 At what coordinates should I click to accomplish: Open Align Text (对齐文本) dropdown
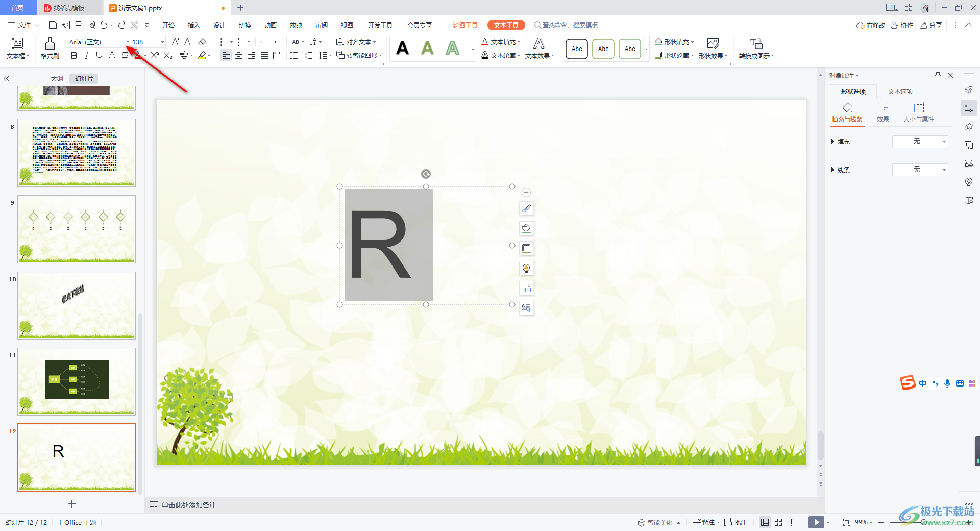tap(356, 42)
